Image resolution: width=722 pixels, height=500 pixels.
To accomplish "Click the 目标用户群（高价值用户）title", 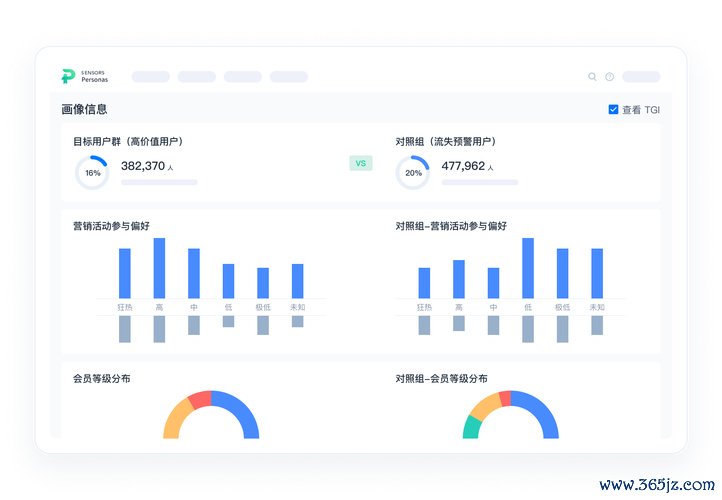I will point(128,141).
